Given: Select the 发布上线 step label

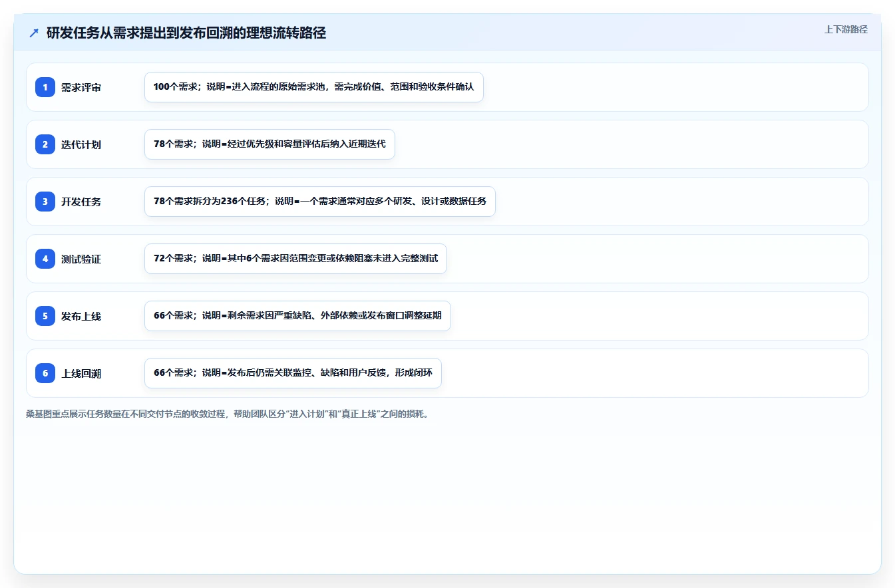Looking at the screenshot, I should pos(81,317).
